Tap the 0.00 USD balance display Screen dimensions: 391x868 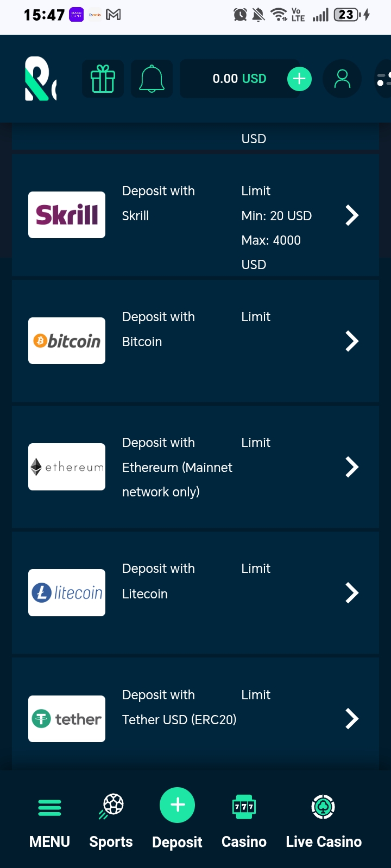239,79
